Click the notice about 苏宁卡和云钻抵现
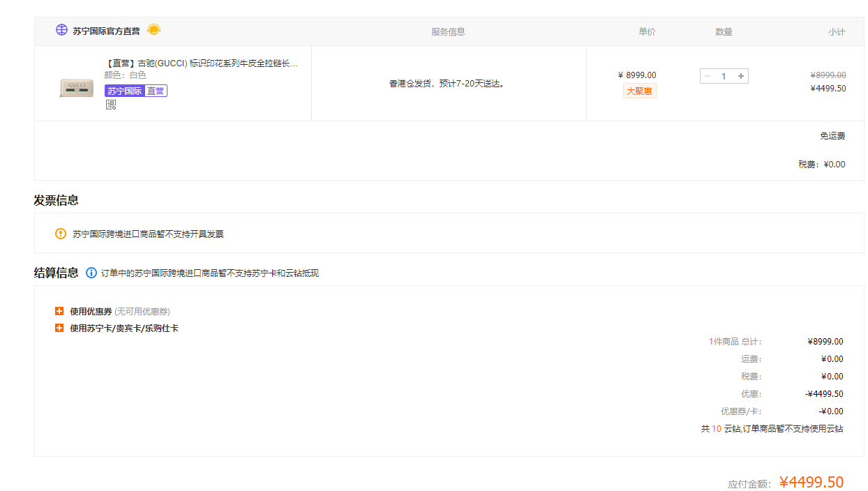The image size is (868, 491). pos(210,273)
